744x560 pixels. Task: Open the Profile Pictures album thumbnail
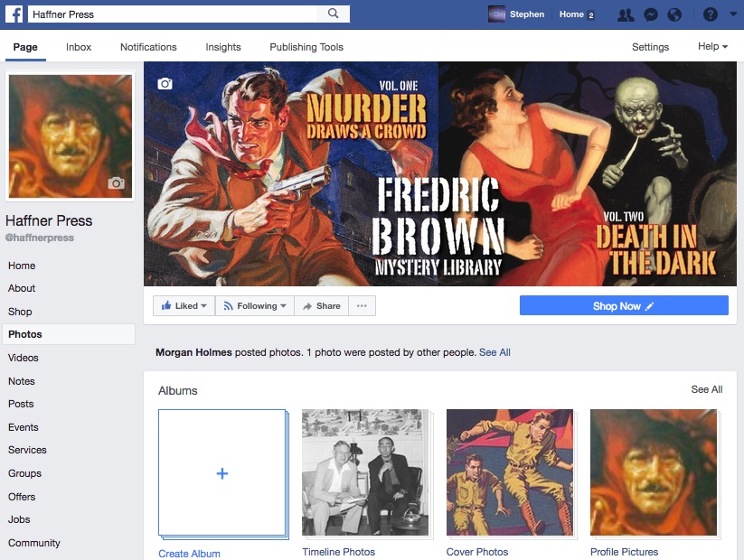(654, 472)
